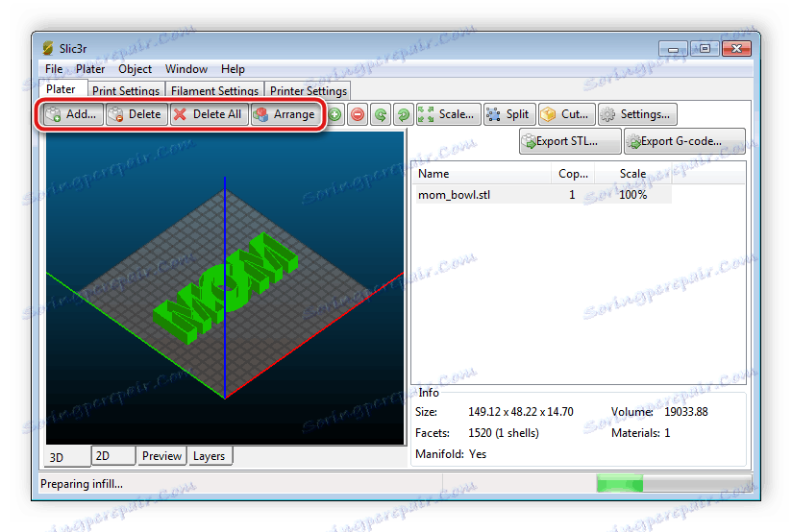Select mom_bowl.stl row in object list
This screenshot has height=532, width=792.
click(543, 195)
